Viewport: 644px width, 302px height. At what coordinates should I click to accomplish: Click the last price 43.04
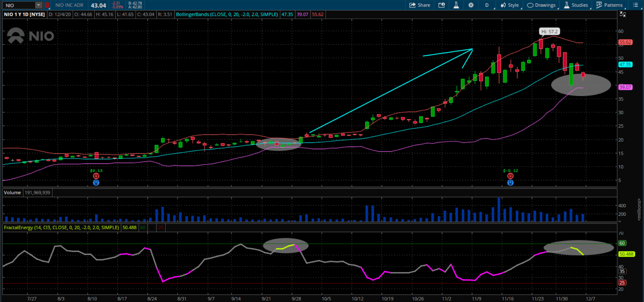[x=98, y=5]
